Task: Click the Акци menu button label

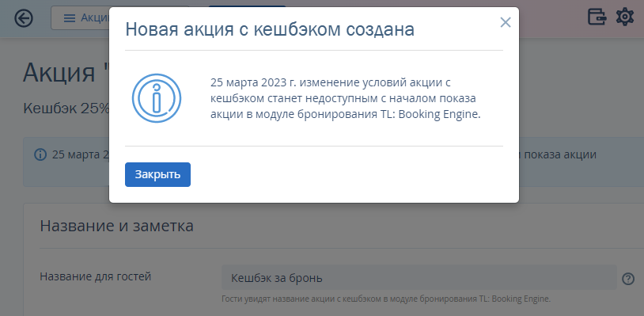Action: pyautogui.click(x=94, y=17)
